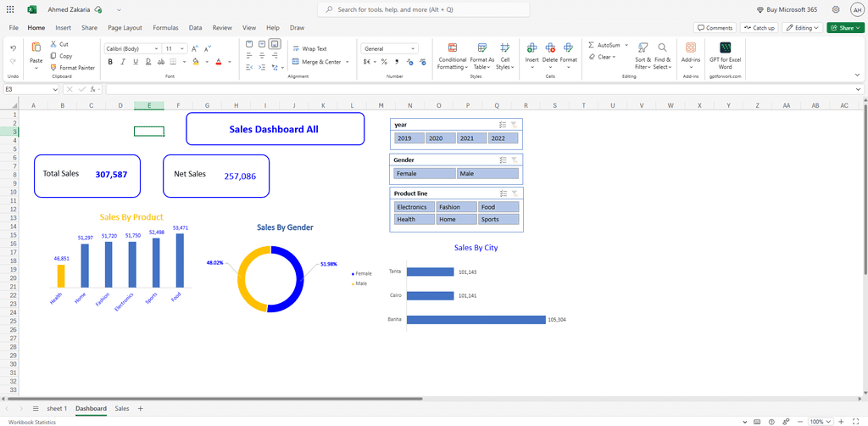Expand the Merge & Center dropdown arrow
The image size is (868, 426).
pyautogui.click(x=348, y=62)
